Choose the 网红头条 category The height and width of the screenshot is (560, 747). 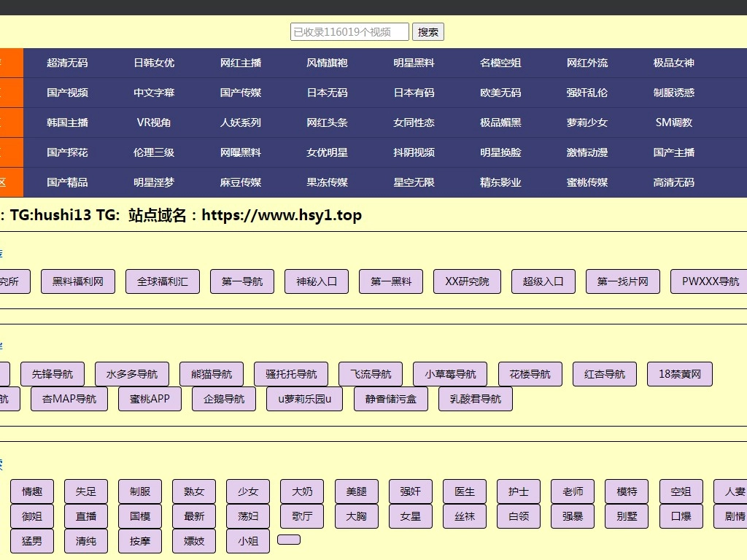tap(327, 122)
